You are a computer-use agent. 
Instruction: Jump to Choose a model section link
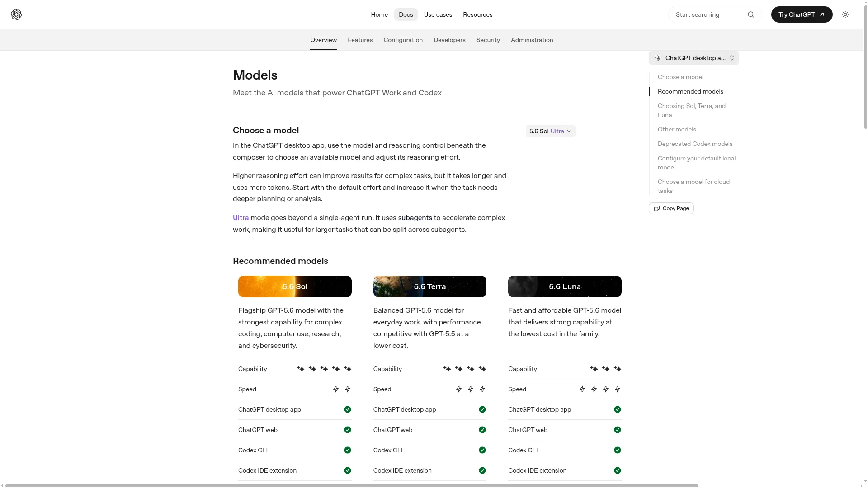[680, 77]
